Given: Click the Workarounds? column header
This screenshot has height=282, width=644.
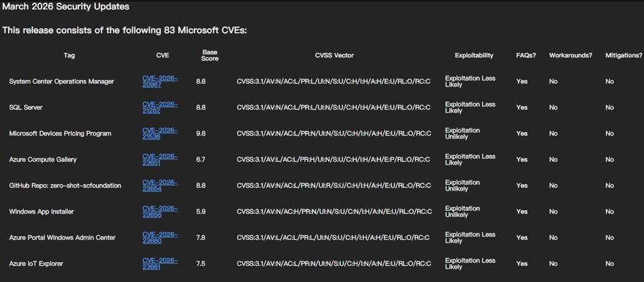Looking at the screenshot, I should (x=570, y=55).
